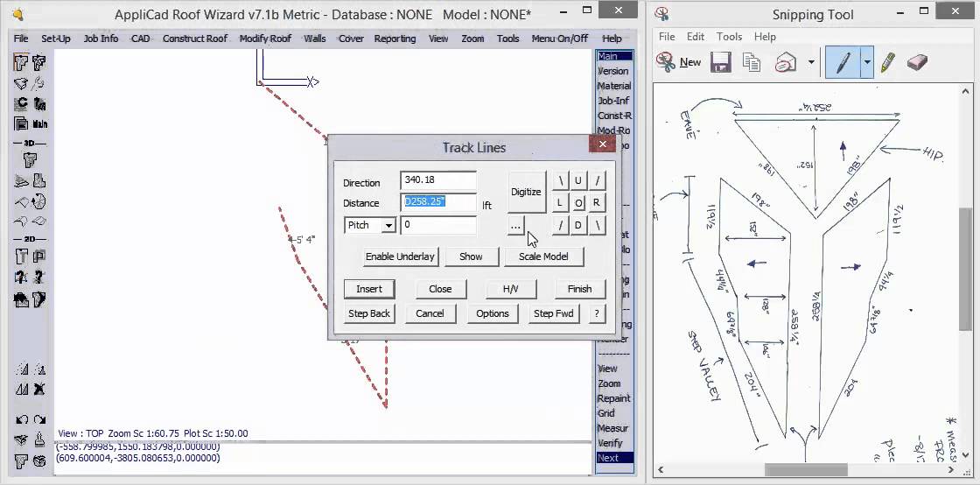Click the '...' ellipsis button beside Pitch field

coord(515,226)
